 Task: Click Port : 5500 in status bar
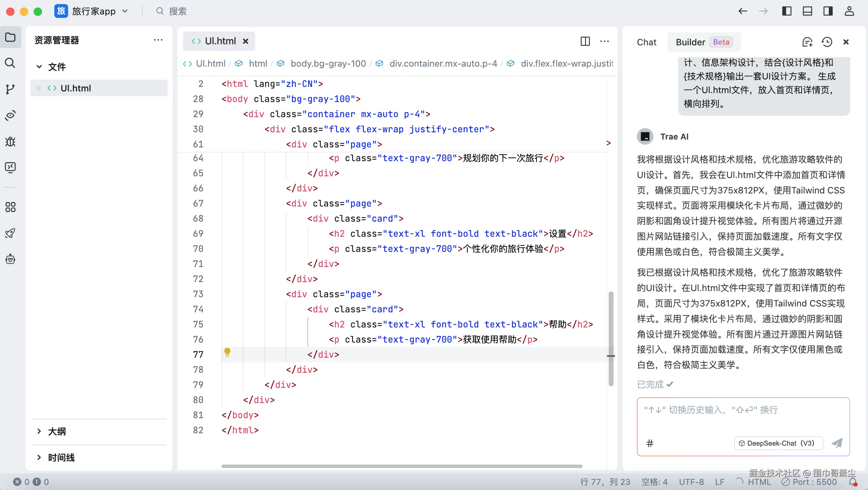tap(809, 482)
